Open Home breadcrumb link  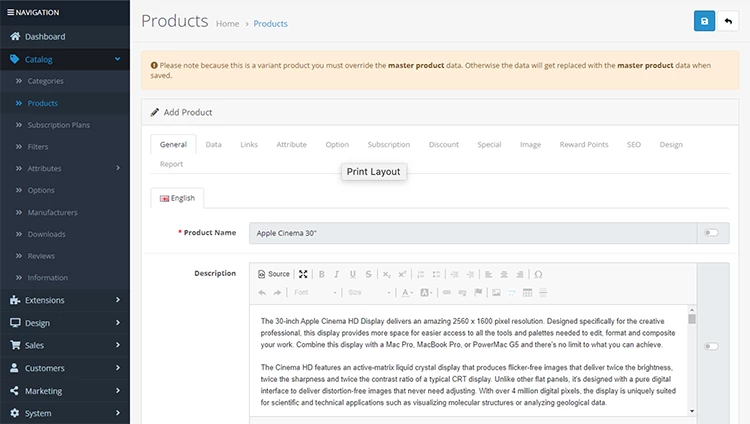pyautogui.click(x=227, y=24)
